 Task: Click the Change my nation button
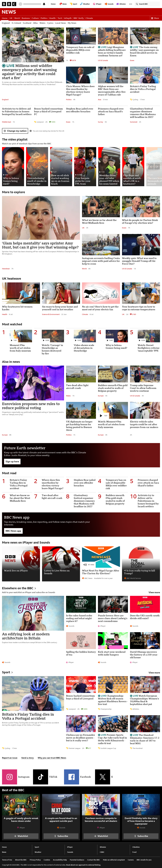click(15, 131)
